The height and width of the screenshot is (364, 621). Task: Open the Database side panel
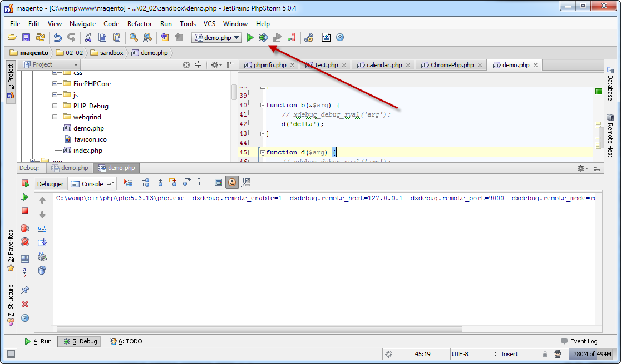(610, 84)
